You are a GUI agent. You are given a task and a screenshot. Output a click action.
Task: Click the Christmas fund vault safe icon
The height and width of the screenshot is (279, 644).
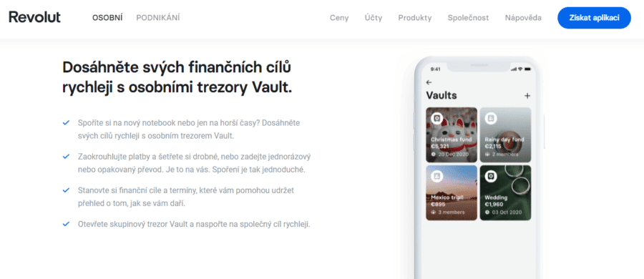coord(436,119)
